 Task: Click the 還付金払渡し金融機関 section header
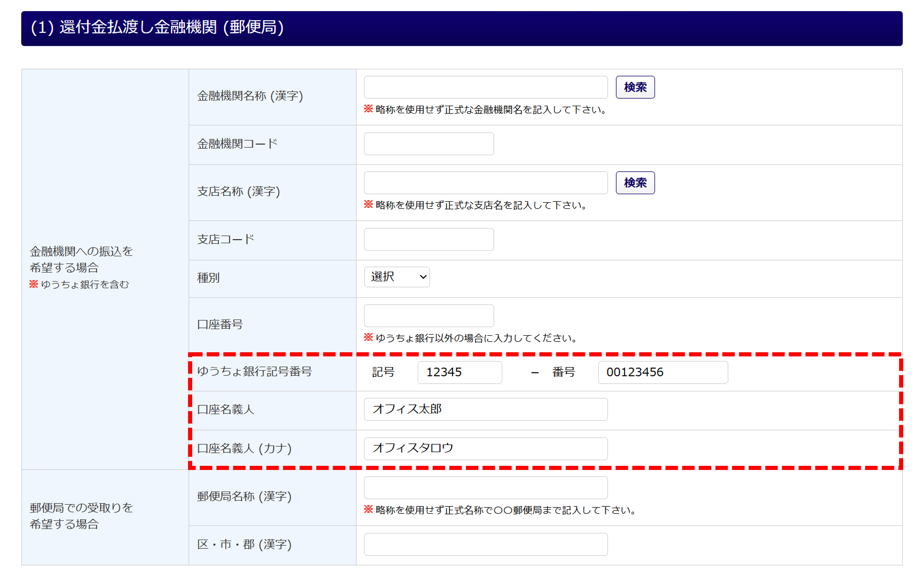click(x=462, y=28)
